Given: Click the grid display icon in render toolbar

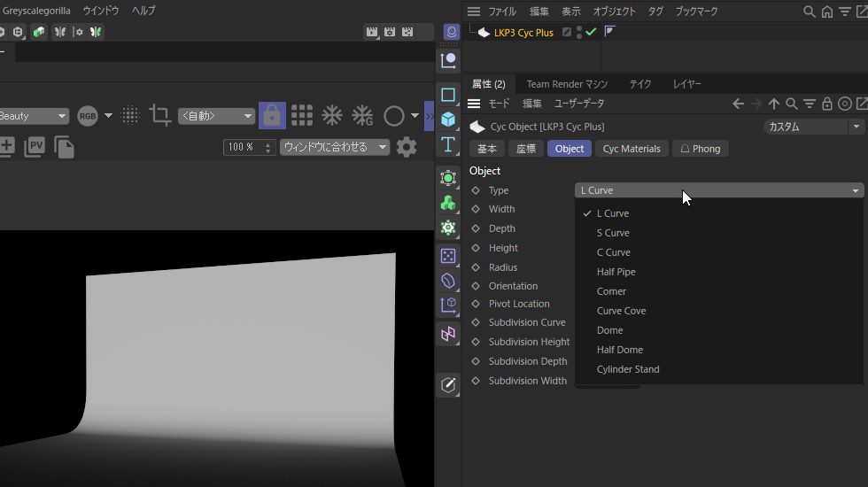Looking at the screenshot, I should (x=302, y=116).
